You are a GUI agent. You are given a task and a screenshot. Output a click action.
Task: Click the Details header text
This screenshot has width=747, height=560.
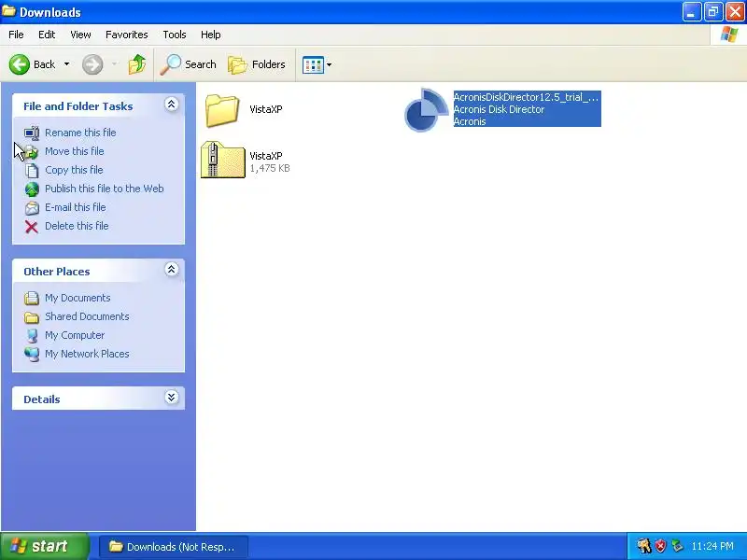tap(42, 399)
